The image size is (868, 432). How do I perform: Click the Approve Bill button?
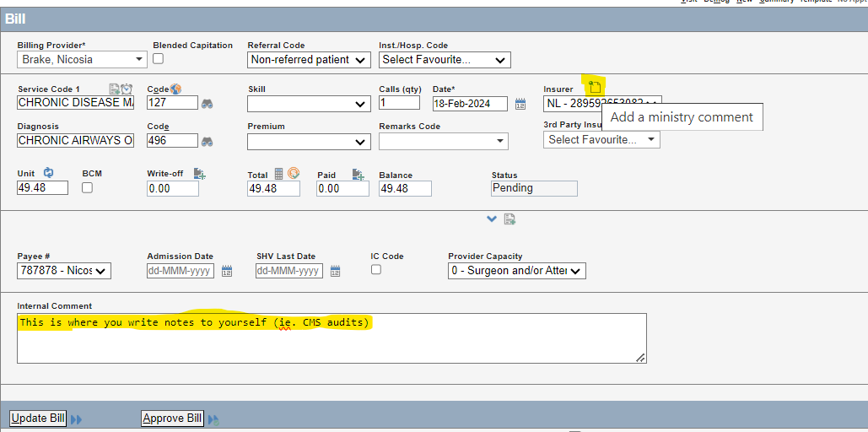click(x=172, y=418)
